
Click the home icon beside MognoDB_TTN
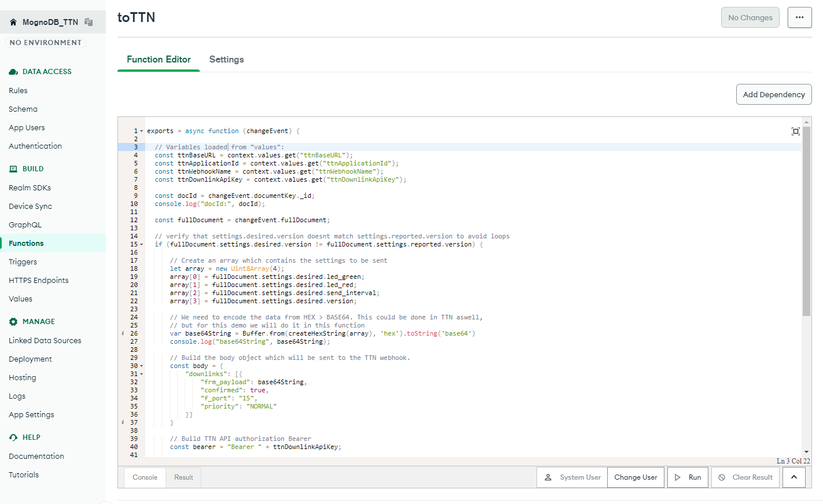coord(13,22)
